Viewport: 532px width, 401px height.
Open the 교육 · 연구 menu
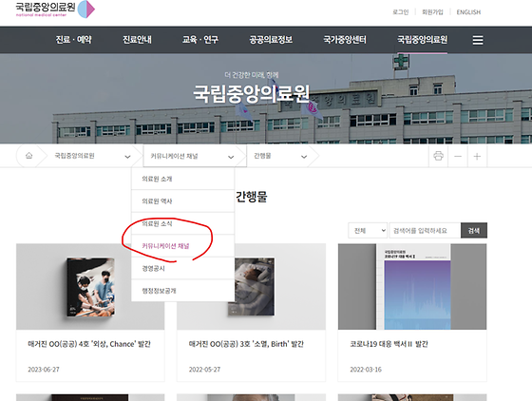[x=200, y=40]
